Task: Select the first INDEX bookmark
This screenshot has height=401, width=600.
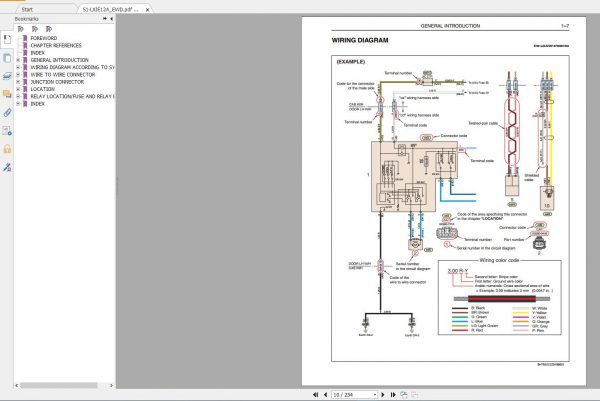Action: point(38,53)
